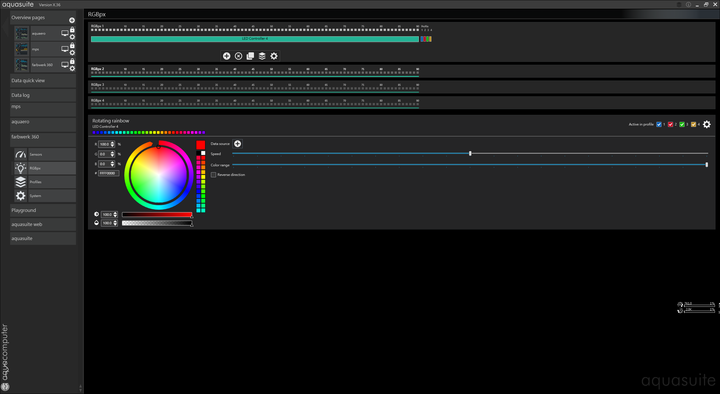This screenshot has width=720, height=394.
Task: Delete the selected controller with X circle icon
Action: click(238, 56)
